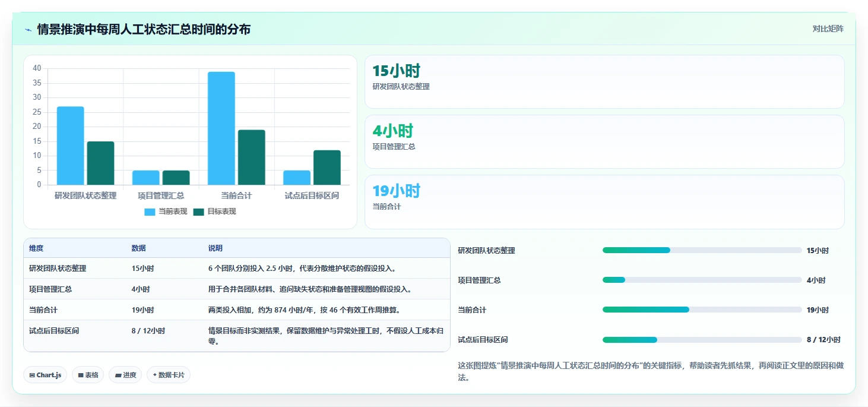Click the 当前合计 progress bar
The height and width of the screenshot is (407, 868).
(702, 310)
